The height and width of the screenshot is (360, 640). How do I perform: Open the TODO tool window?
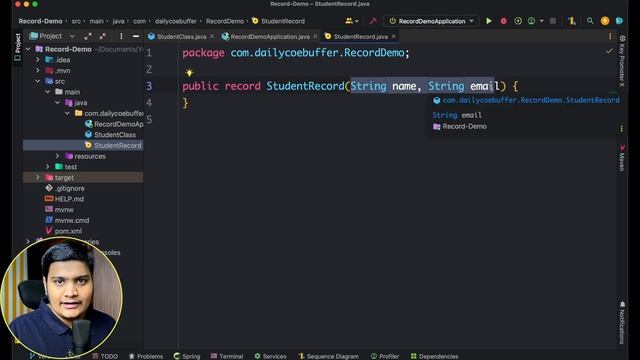pyautogui.click(x=105, y=356)
